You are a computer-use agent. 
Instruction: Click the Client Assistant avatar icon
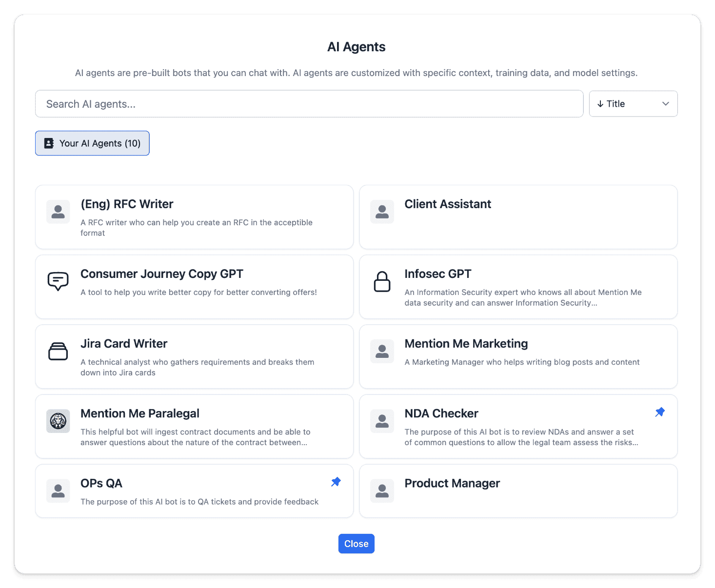coord(382,212)
